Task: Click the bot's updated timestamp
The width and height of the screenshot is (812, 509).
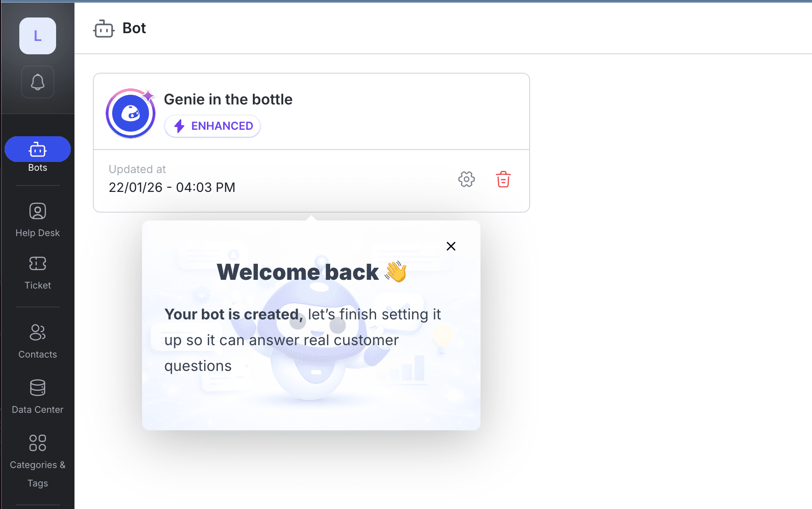Action: pyautogui.click(x=172, y=187)
